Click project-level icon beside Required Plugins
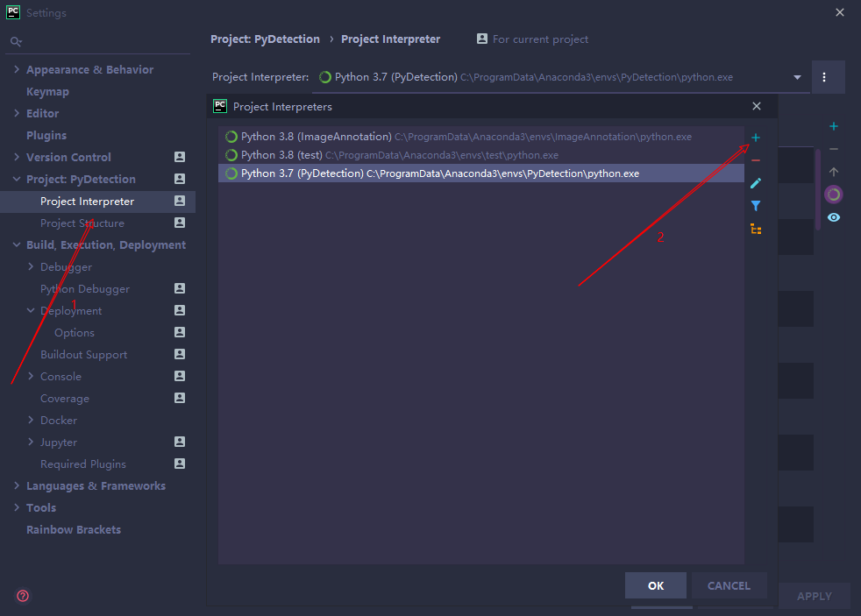The width and height of the screenshot is (861, 616). [x=180, y=464]
